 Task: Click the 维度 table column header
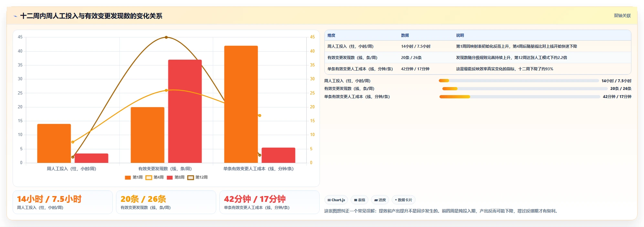point(331,35)
